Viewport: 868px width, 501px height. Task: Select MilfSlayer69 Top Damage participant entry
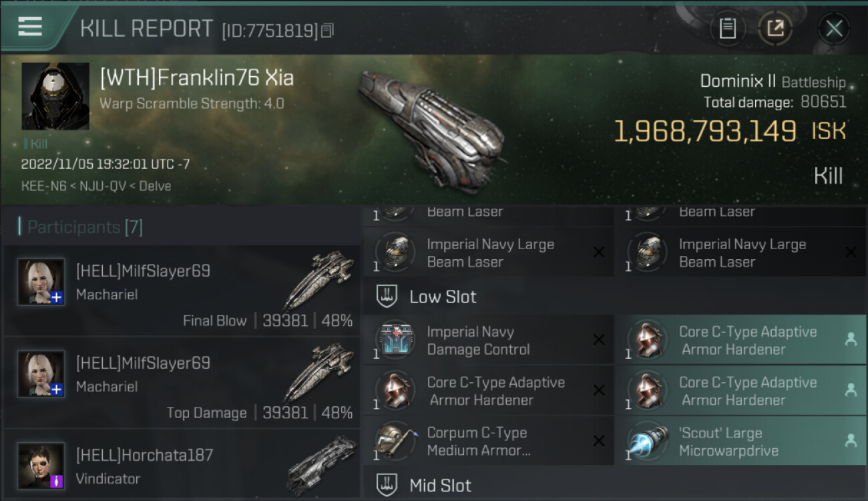click(182, 384)
